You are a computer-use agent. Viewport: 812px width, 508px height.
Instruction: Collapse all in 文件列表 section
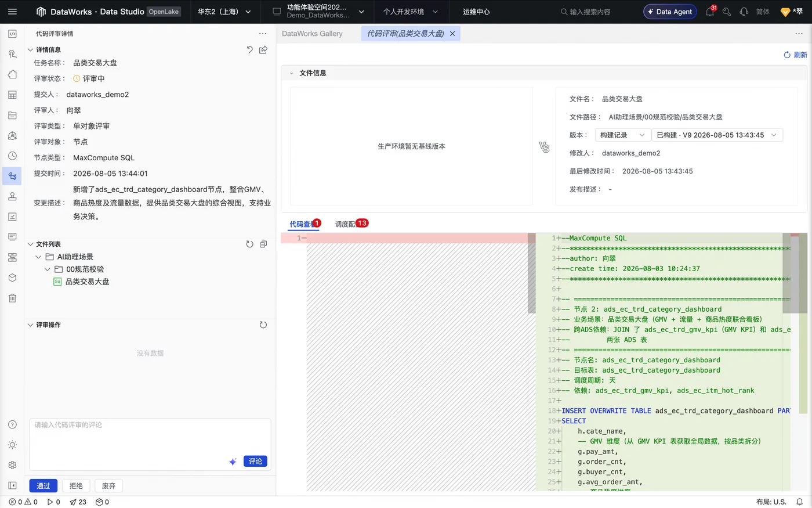(x=263, y=244)
